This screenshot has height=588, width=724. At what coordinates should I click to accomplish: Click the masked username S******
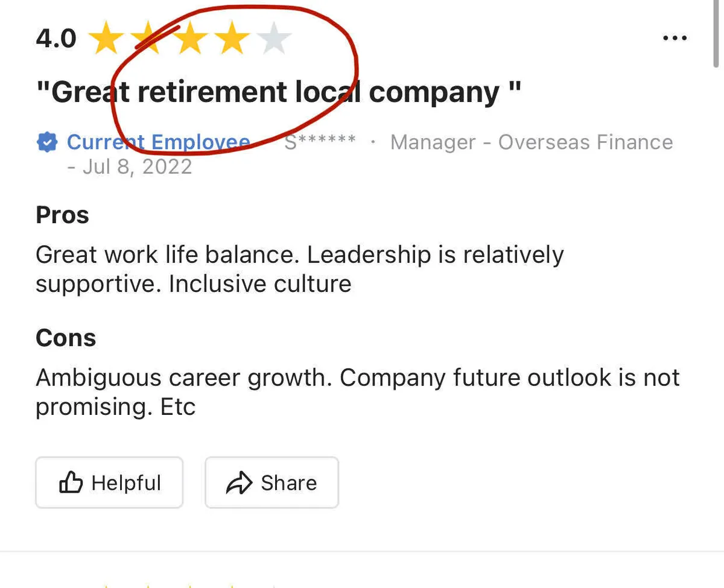[320, 142]
